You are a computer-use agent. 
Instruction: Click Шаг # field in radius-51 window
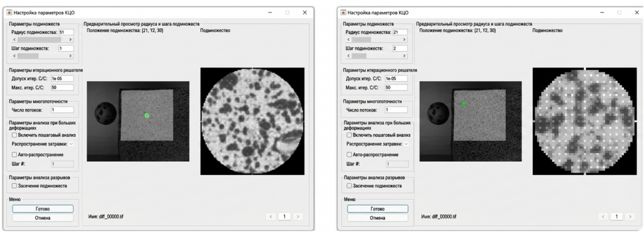[62, 164]
